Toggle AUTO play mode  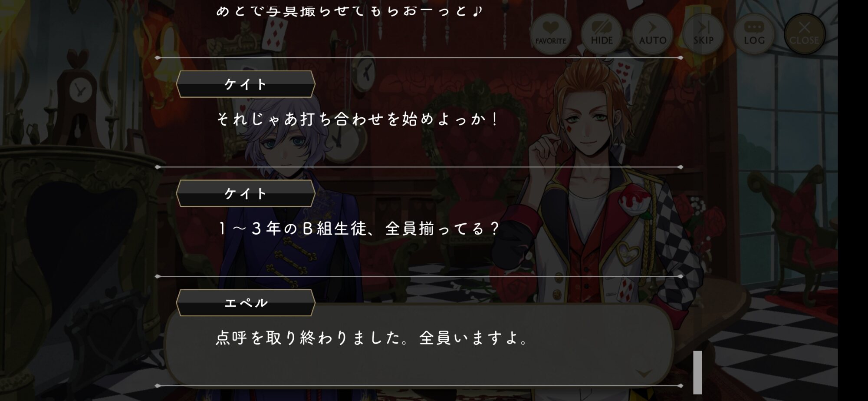pos(652,34)
